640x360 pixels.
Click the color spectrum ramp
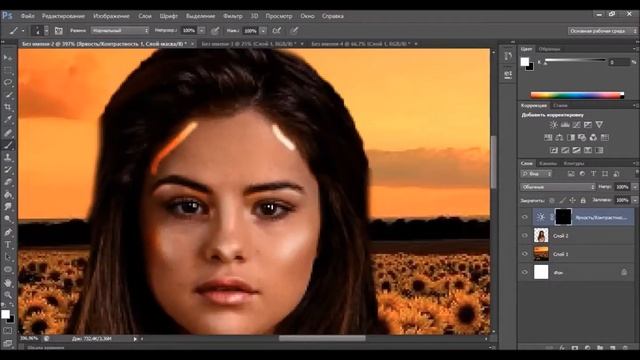pyautogui.click(x=577, y=95)
